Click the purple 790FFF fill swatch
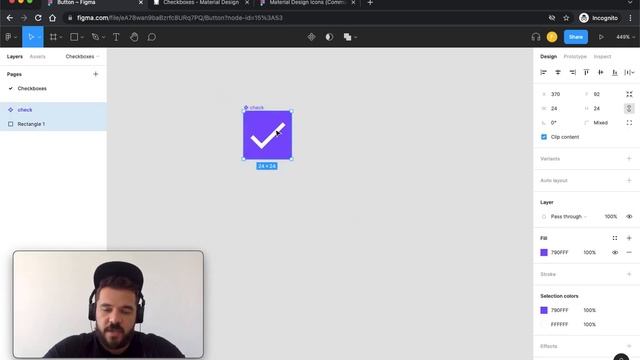640x360 pixels. [544, 253]
